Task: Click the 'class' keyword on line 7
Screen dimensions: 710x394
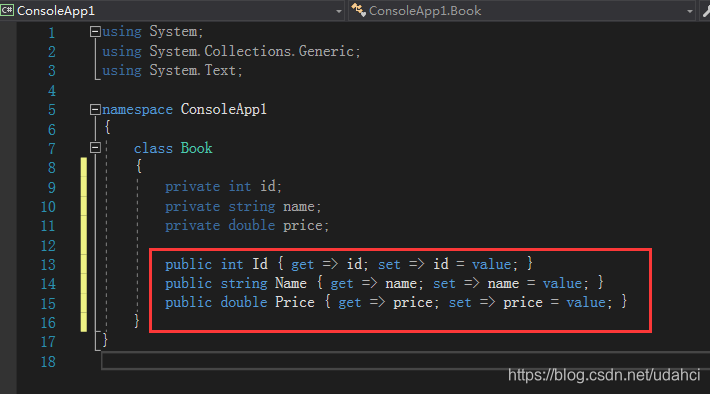Action: tap(153, 148)
